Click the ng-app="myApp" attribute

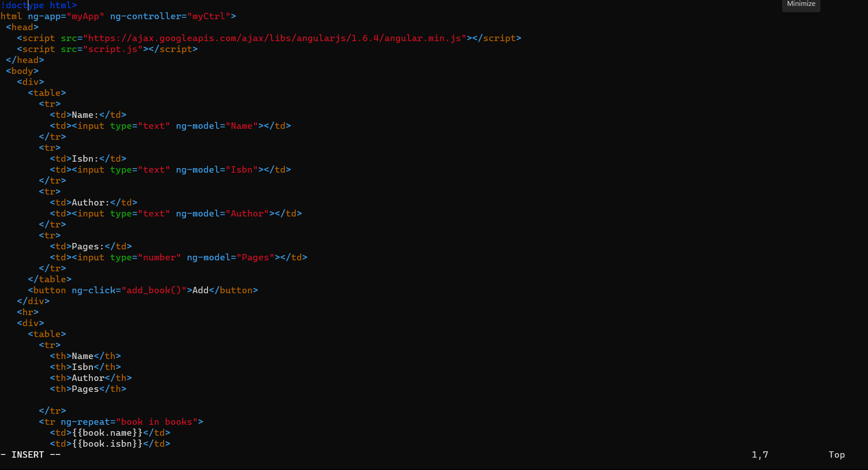(66, 16)
